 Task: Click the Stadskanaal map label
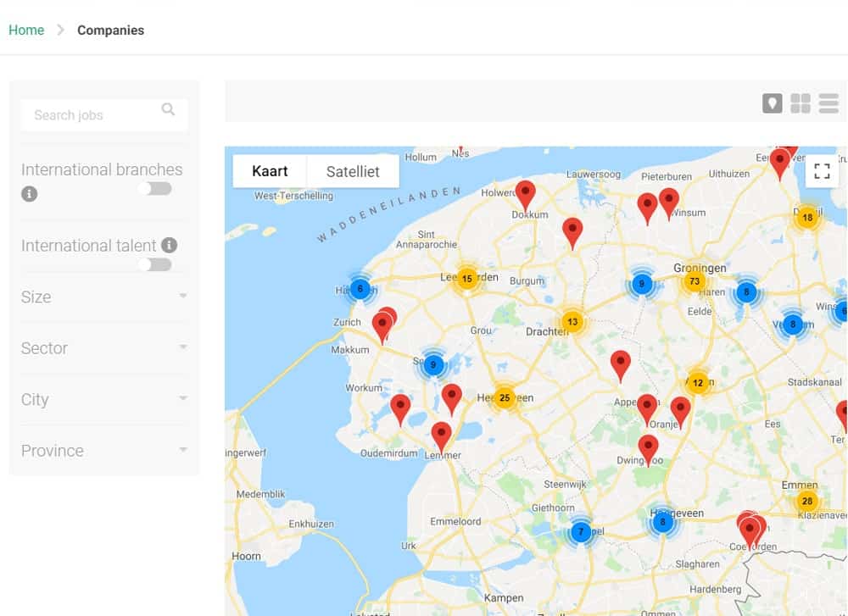(x=814, y=382)
